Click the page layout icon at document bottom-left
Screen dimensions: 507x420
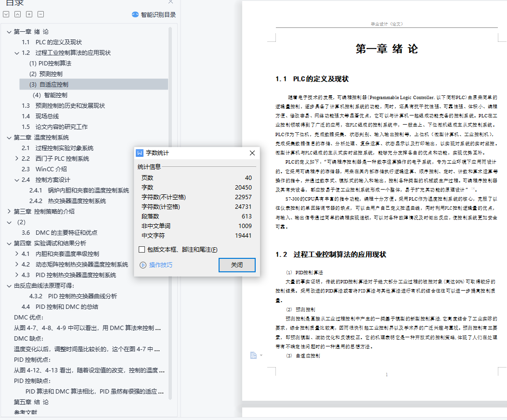click(x=254, y=355)
